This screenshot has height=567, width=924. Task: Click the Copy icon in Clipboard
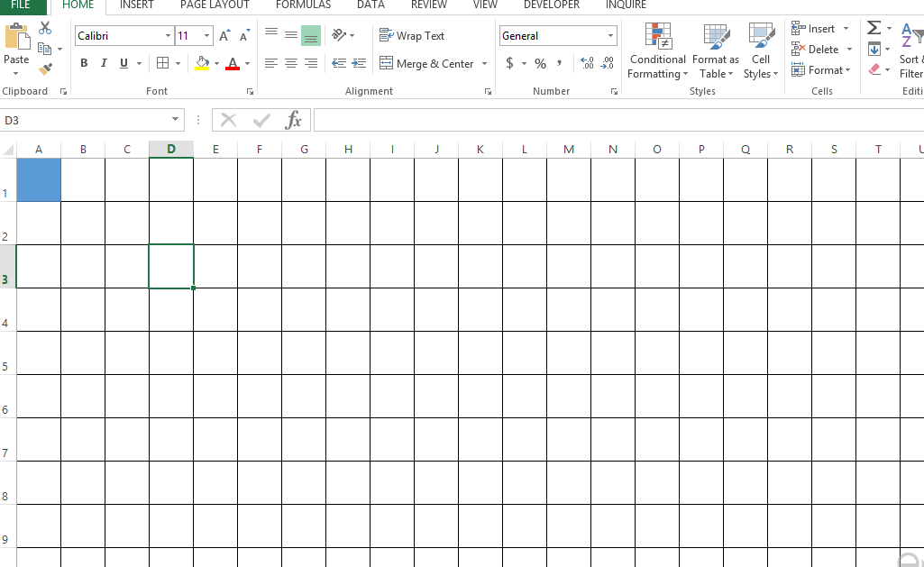coord(45,49)
